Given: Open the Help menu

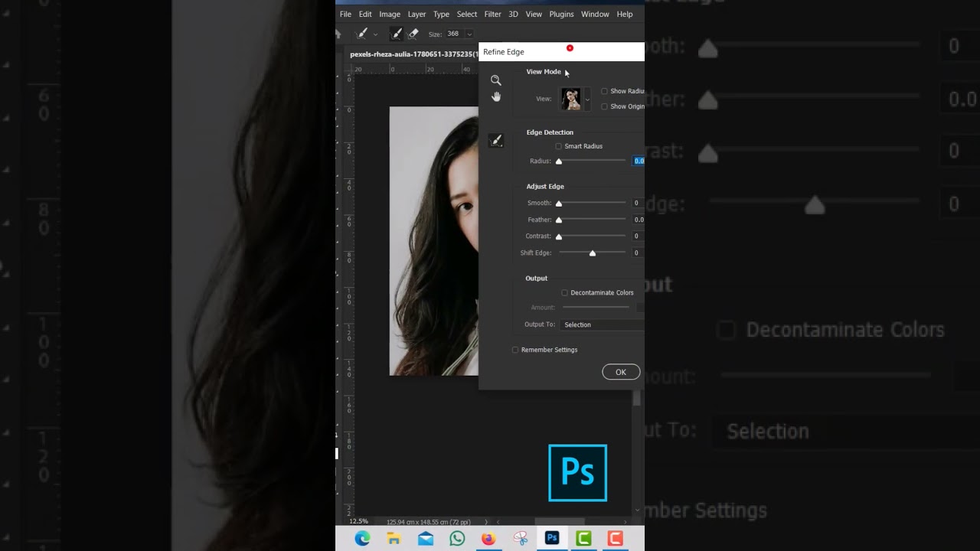Looking at the screenshot, I should [x=625, y=14].
